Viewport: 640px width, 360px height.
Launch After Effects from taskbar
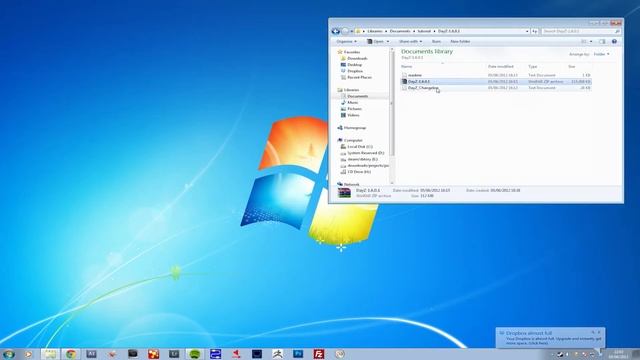(91, 354)
